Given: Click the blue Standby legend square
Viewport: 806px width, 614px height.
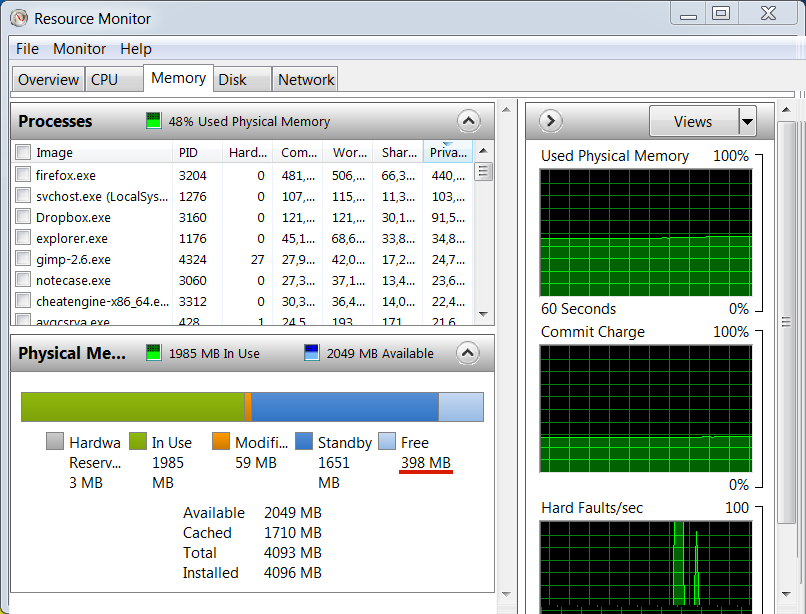Looking at the screenshot, I should tap(304, 442).
